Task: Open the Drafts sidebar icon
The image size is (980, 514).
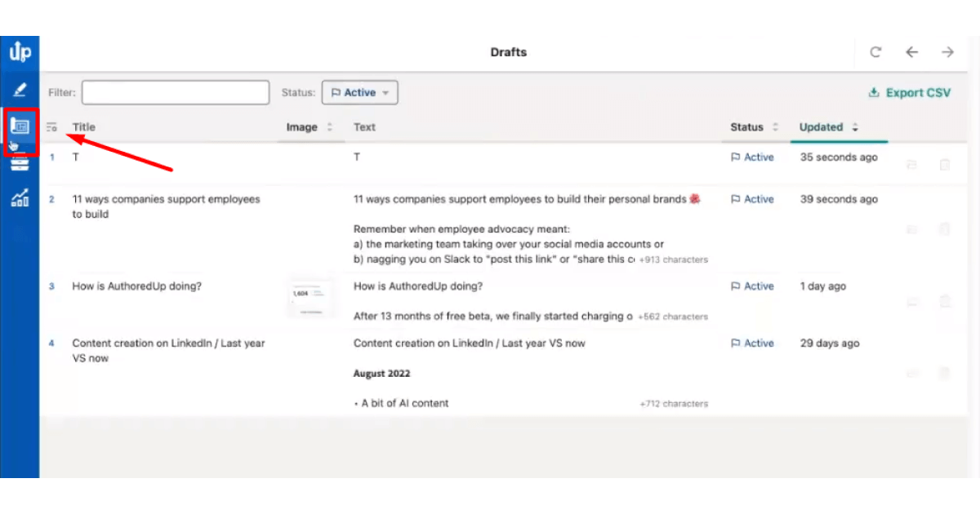Action: click(20, 127)
